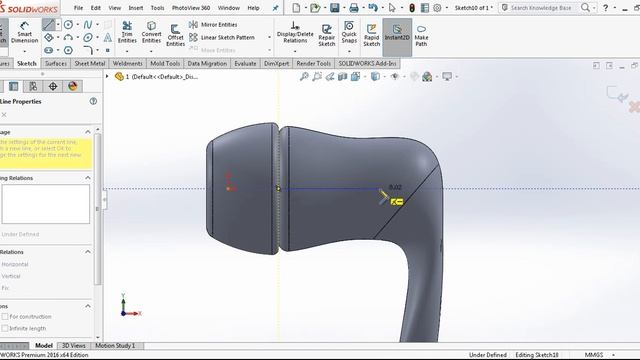Switch to the Evaluate tab

pyautogui.click(x=245, y=64)
